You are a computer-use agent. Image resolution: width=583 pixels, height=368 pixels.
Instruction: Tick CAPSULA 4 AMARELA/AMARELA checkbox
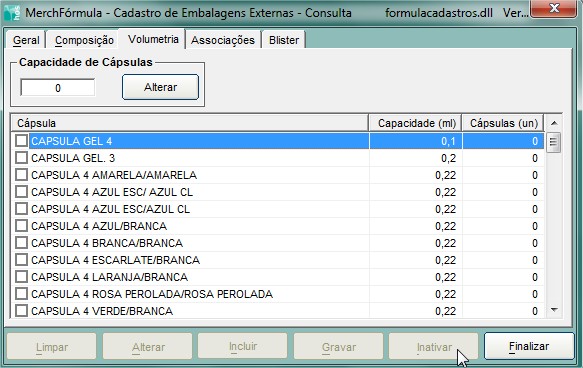[x=21, y=175]
